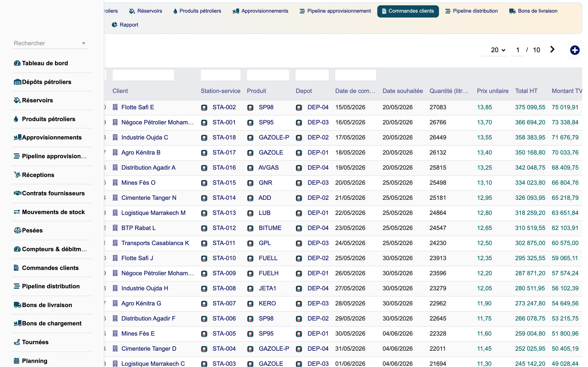This screenshot has height=367, width=588.
Task: Add a new order with plus button
Action: point(575,50)
